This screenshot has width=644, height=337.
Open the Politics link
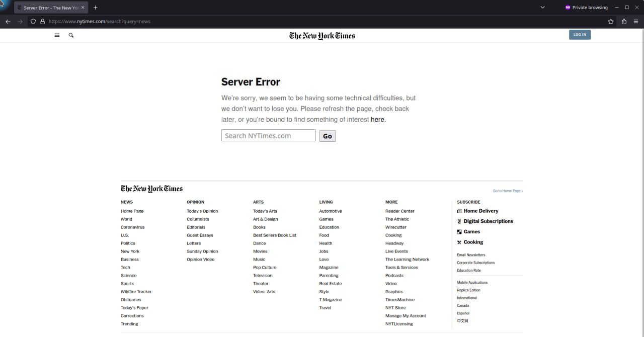(x=128, y=243)
